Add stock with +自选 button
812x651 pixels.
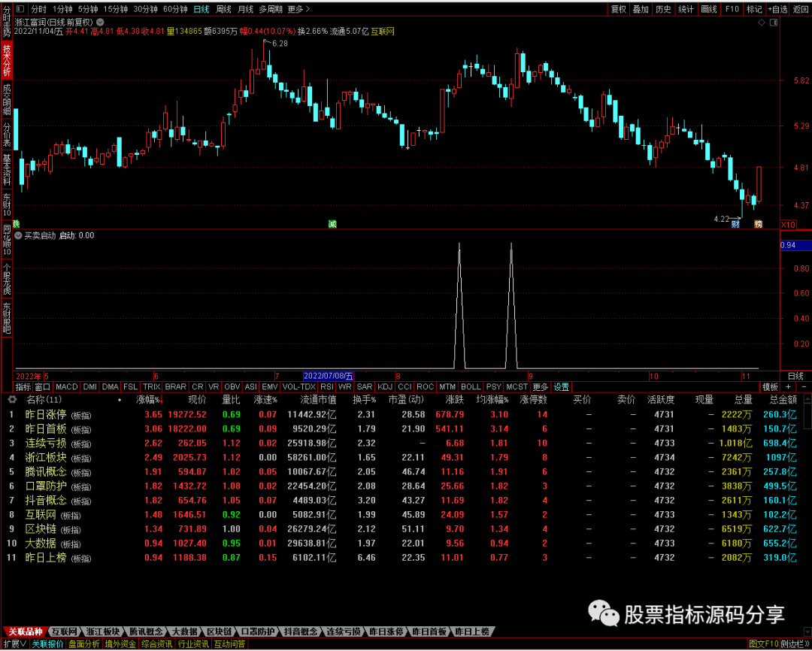coord(778,9)
